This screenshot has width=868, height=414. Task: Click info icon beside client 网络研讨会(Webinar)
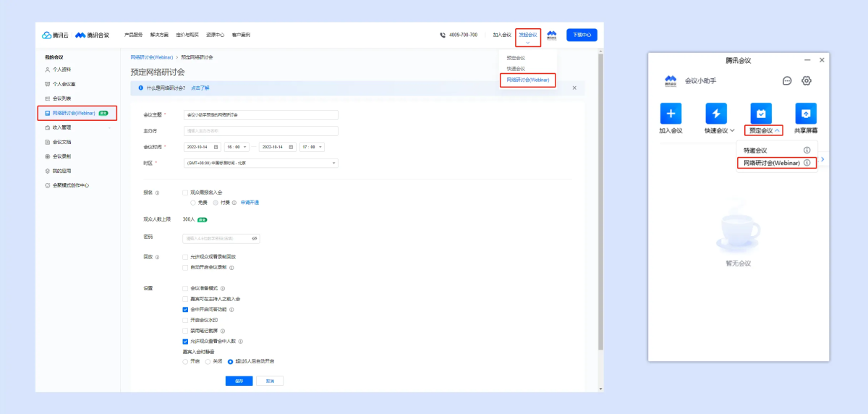point(807,163)
